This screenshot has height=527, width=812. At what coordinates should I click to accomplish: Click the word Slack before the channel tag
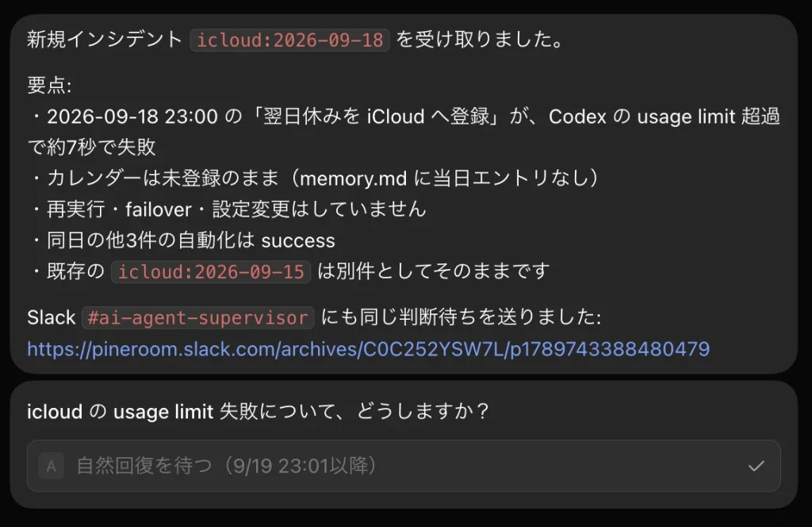click(52, 317)
